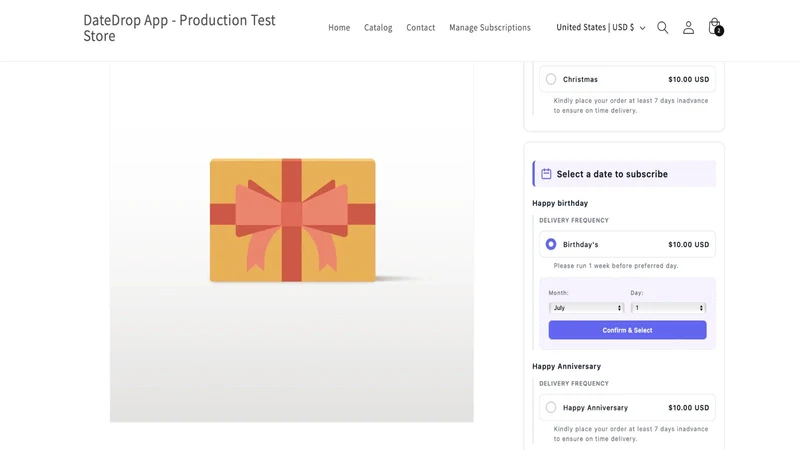
Task: Click the Confirm & Select button
Action: pos(628,330)
